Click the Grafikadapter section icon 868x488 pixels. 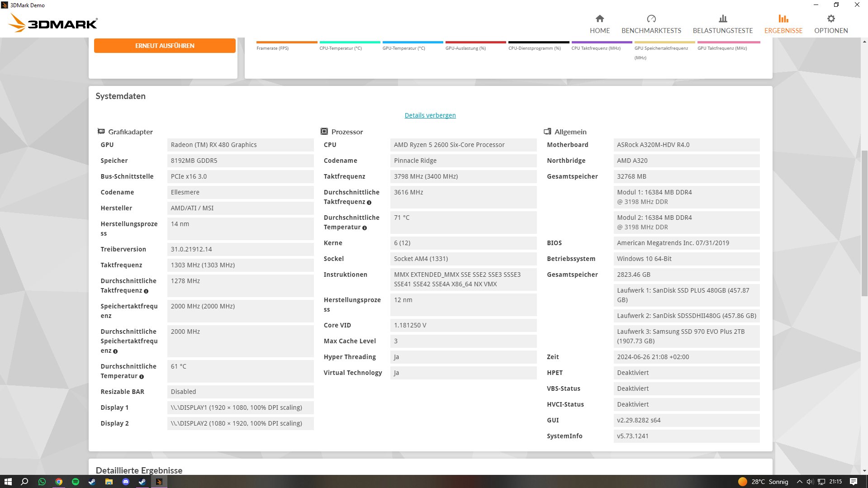[x=101, y=132]
